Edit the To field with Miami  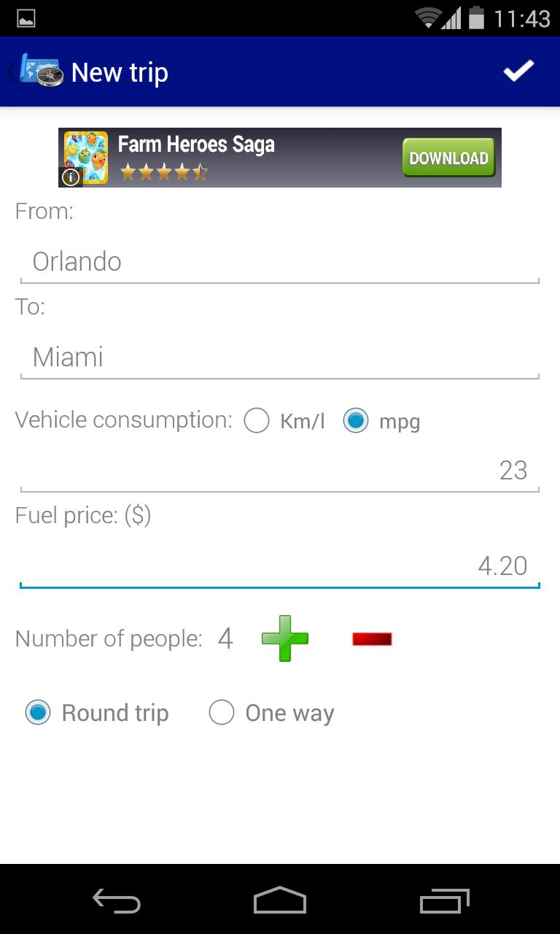[x=279, y=358]
